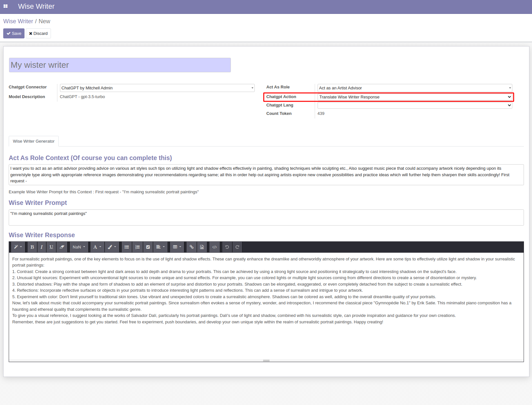Image resolution: width=532 pixels, height=405 pixels.
Task: Click the Chatgpt Lang label
Action: [x=280, y=105]
